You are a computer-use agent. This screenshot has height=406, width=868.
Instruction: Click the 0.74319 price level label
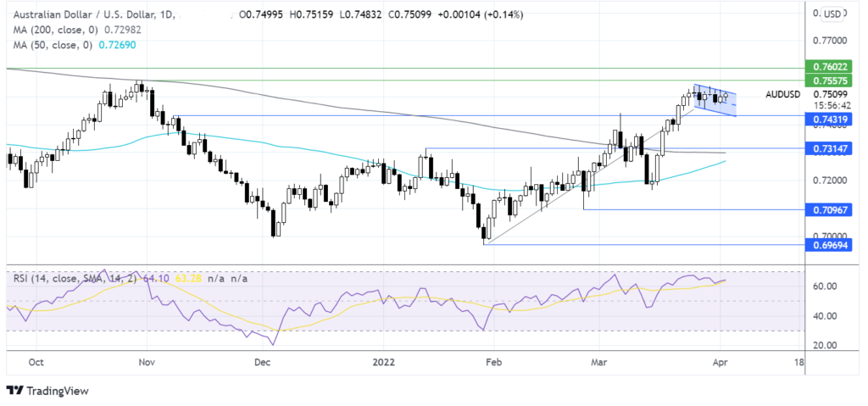coord(829,119)
